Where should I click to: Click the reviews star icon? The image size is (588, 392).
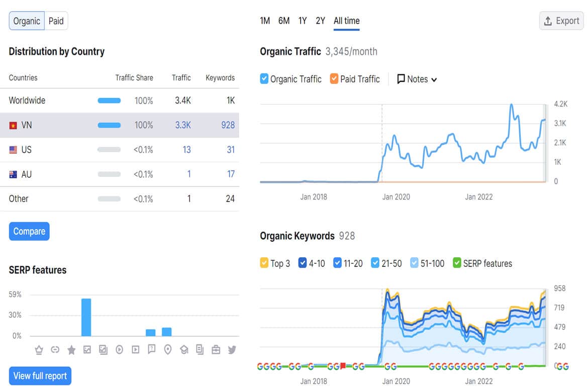[x=71, y=350]
